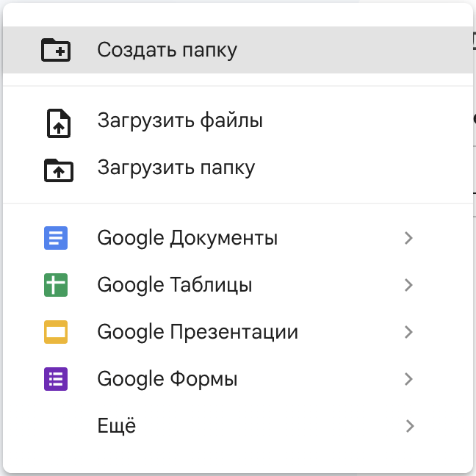476x476 pixels.
Task: Click the folder upload arrow icon
Action: click(x=59, y=170)
